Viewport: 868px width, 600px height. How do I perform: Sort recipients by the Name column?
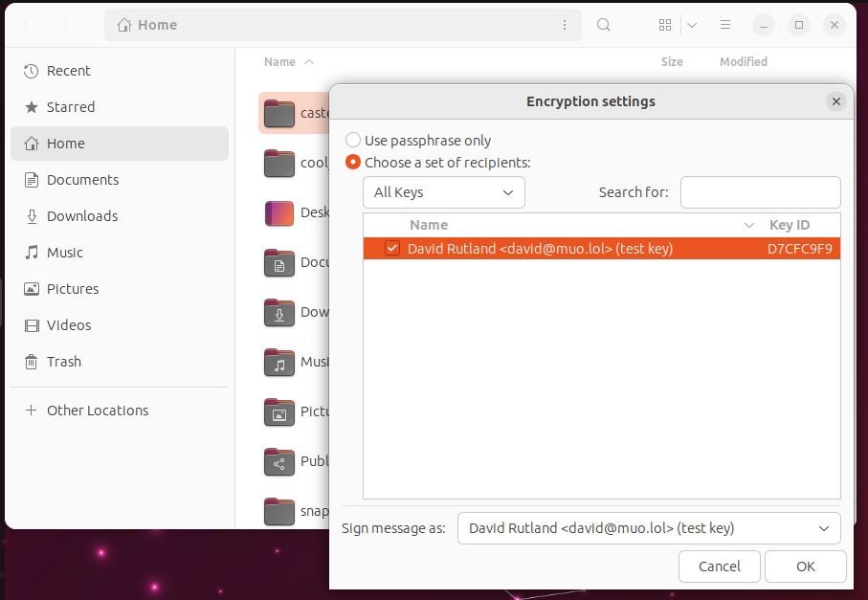[429, 225]
